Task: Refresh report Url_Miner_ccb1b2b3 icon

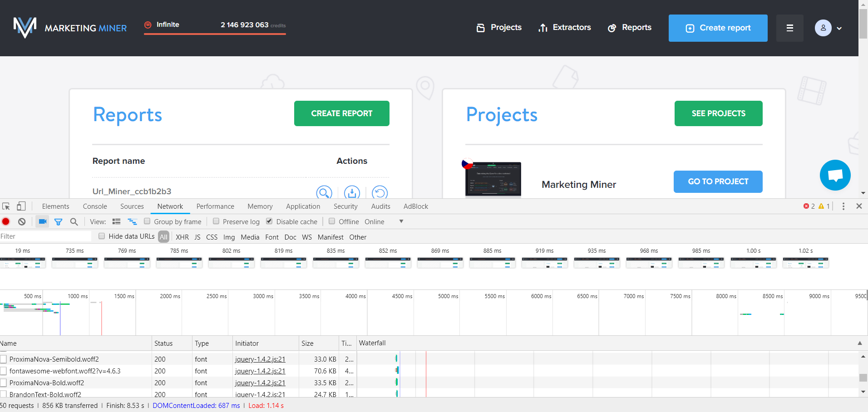Action: click(x=380, y=193)
